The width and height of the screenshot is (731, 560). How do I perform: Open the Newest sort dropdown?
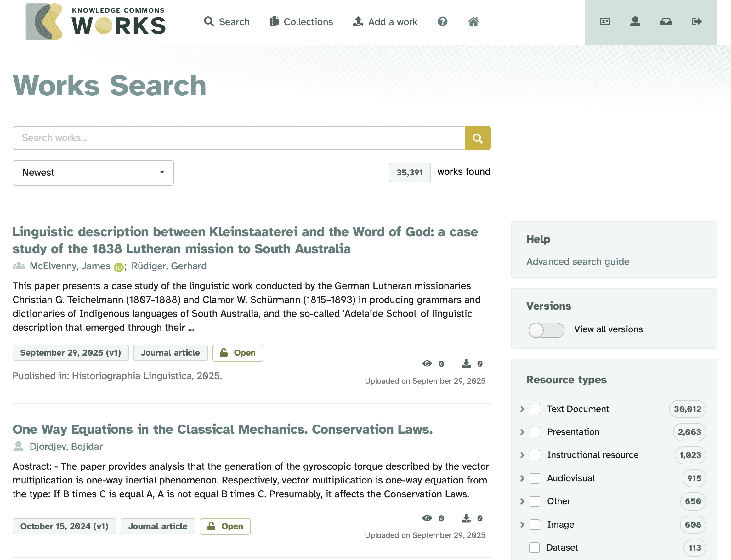click(x=93, y=172)
